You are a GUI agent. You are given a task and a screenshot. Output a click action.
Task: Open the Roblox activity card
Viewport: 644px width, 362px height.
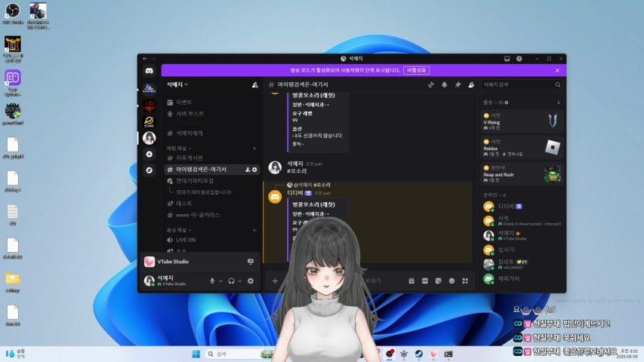point(522,147)
